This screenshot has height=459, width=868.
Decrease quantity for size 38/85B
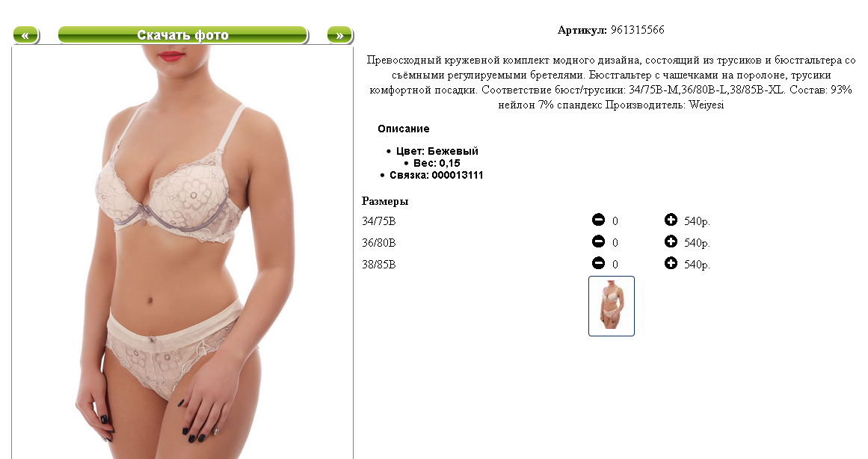tap(598, 263)
